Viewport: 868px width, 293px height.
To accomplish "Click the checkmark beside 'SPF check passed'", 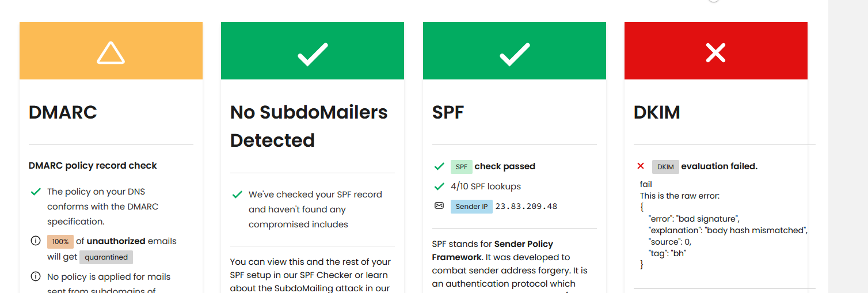I will click(x=439, y=166).
